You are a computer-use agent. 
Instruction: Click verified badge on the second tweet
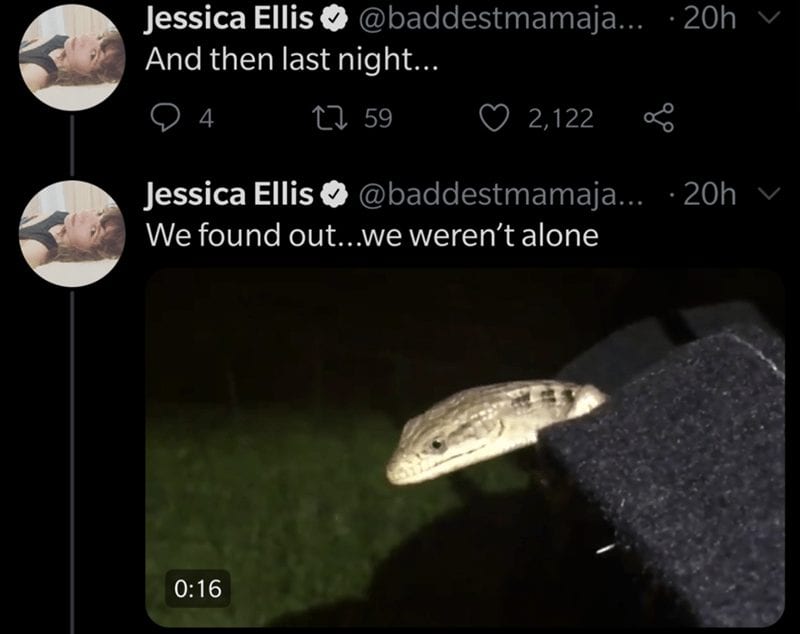[334, 195]
